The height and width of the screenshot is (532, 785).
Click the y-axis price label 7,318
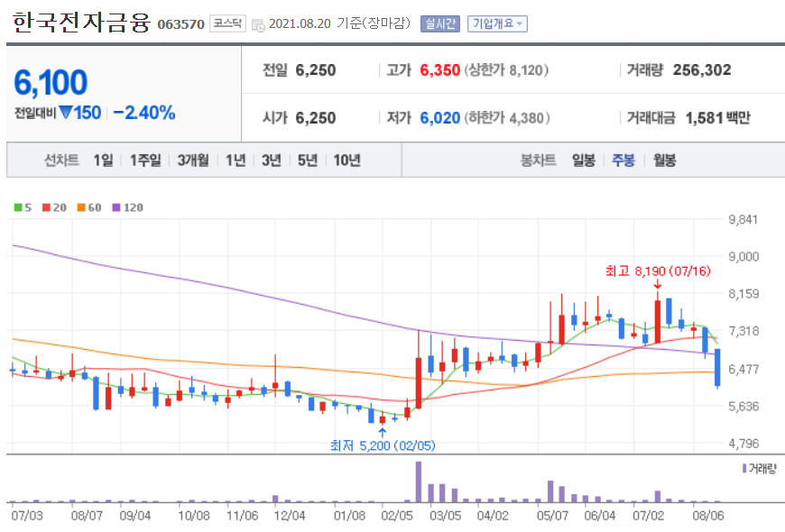743,331
